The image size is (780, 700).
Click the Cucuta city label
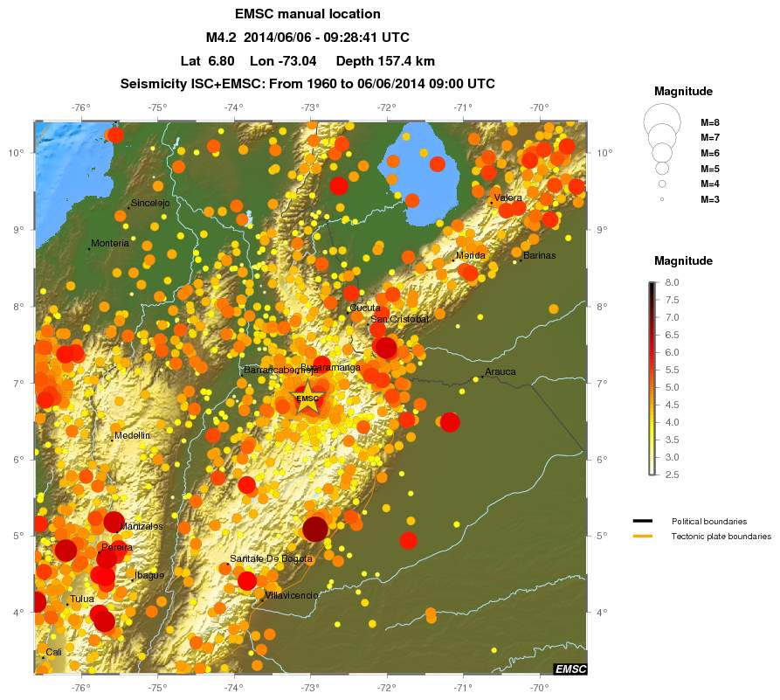tap(364, 308)
